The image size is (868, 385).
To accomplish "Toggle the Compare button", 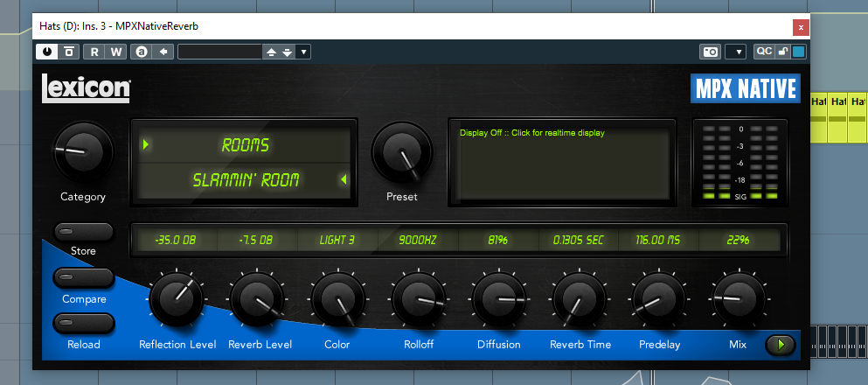I will tap(84, 277).
